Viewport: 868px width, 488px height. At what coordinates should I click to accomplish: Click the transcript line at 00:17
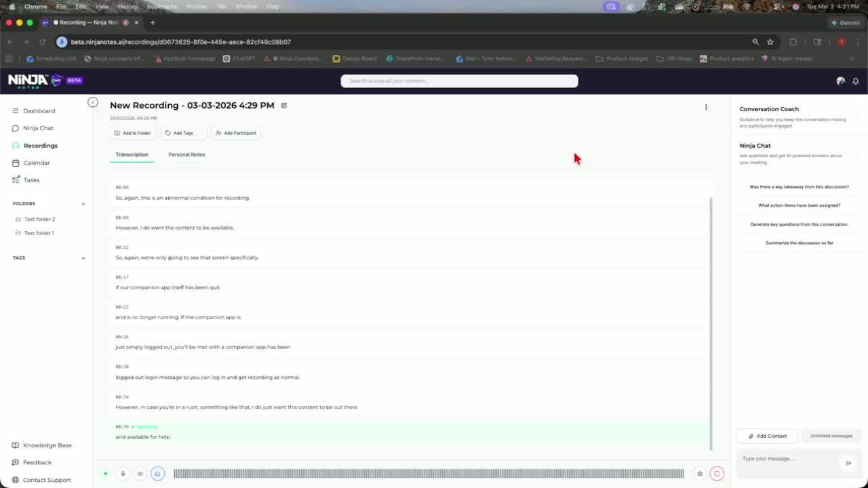(410, 282)
